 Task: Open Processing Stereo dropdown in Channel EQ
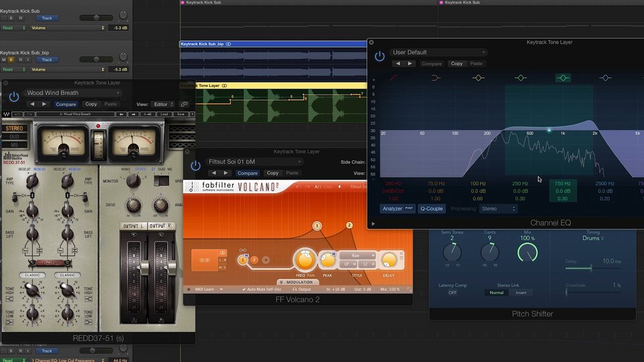pos(498,208)
